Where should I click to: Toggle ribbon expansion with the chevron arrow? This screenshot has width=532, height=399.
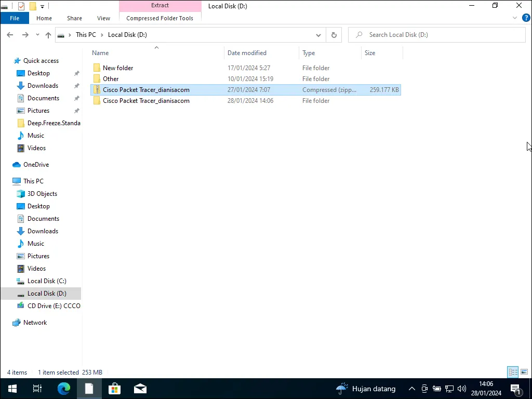tap(515, 18)
